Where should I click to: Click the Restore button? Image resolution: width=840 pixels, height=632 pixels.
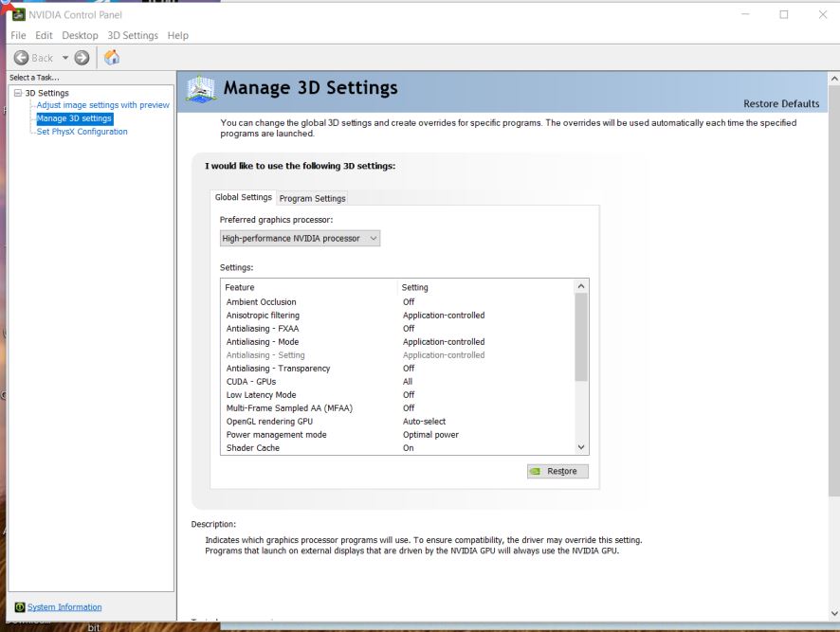(x=557, y=471)
